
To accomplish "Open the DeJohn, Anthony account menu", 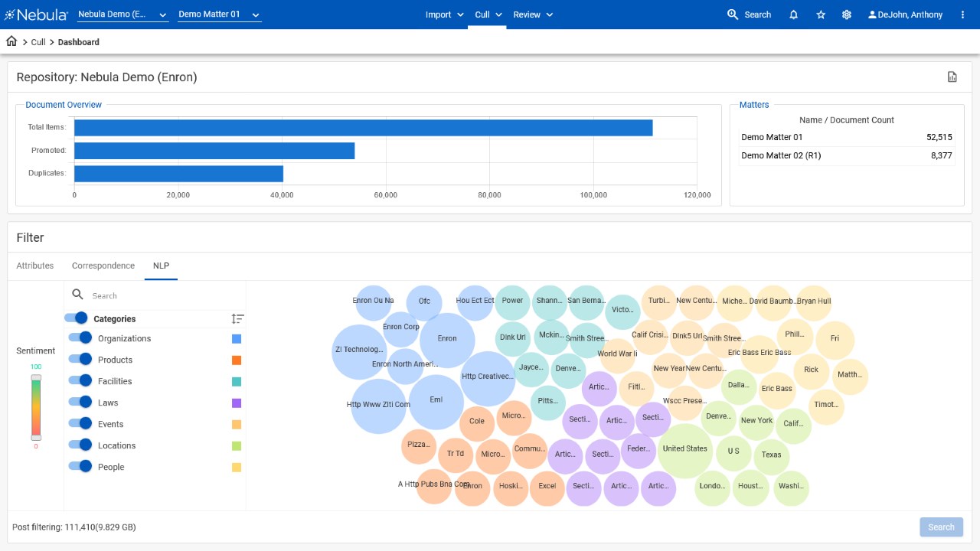I will (905, 15).
